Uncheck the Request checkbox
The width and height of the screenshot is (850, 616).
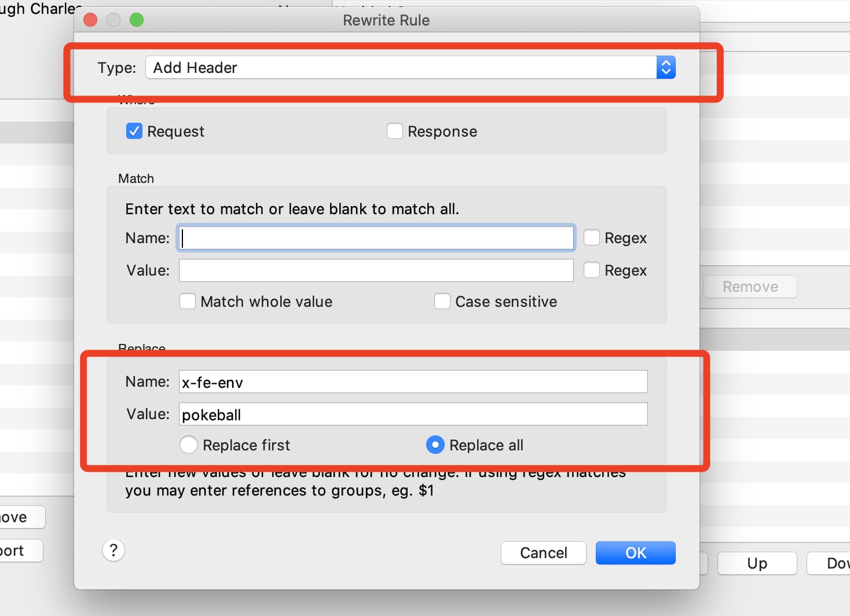pos(134,131)
